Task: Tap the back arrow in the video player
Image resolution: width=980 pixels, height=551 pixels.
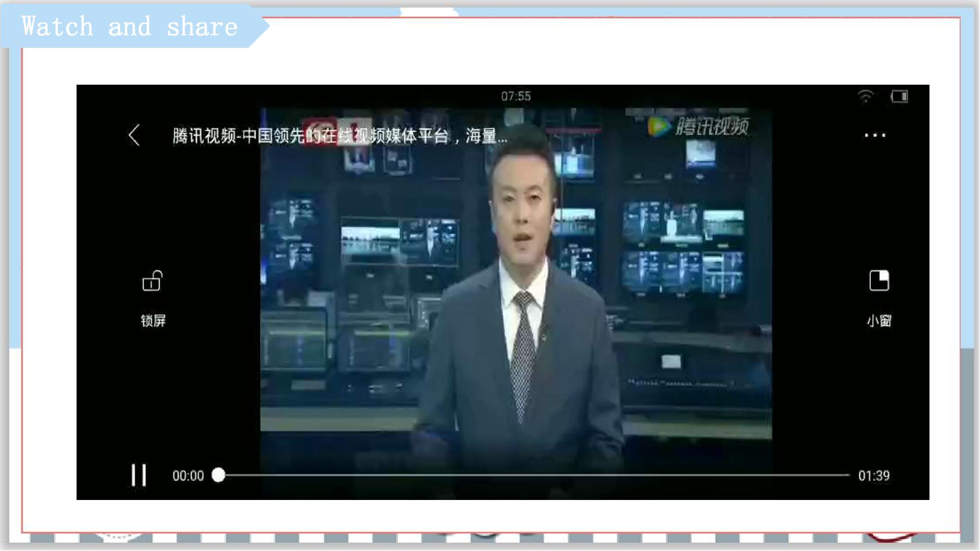Action: (x=134, y=135)
